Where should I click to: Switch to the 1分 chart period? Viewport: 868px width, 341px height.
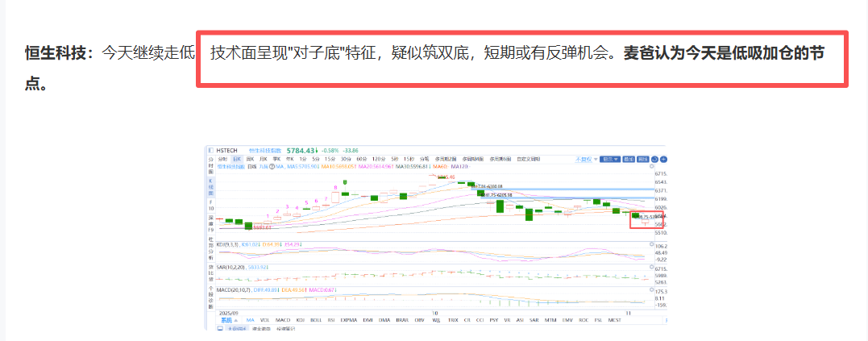[303, 160]
